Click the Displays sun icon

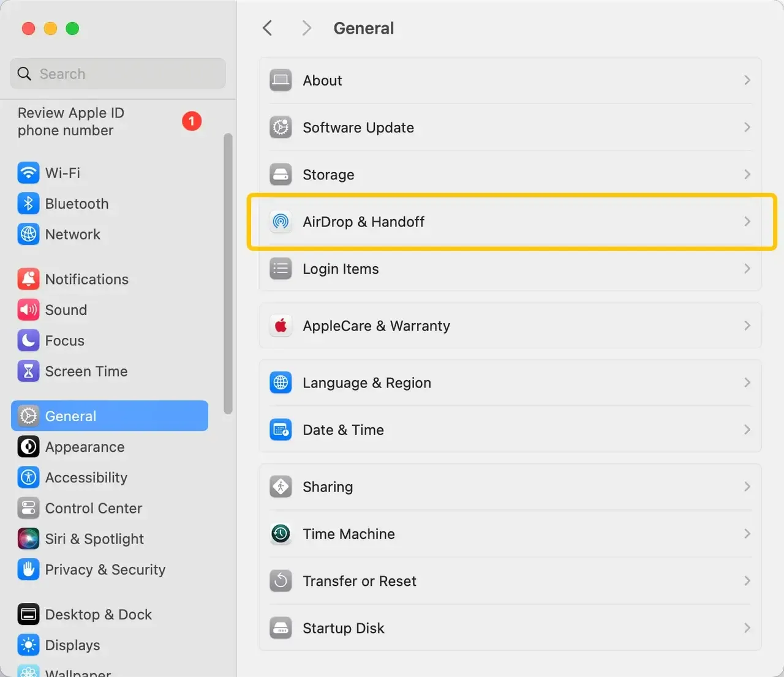click(x=28, y=645)
